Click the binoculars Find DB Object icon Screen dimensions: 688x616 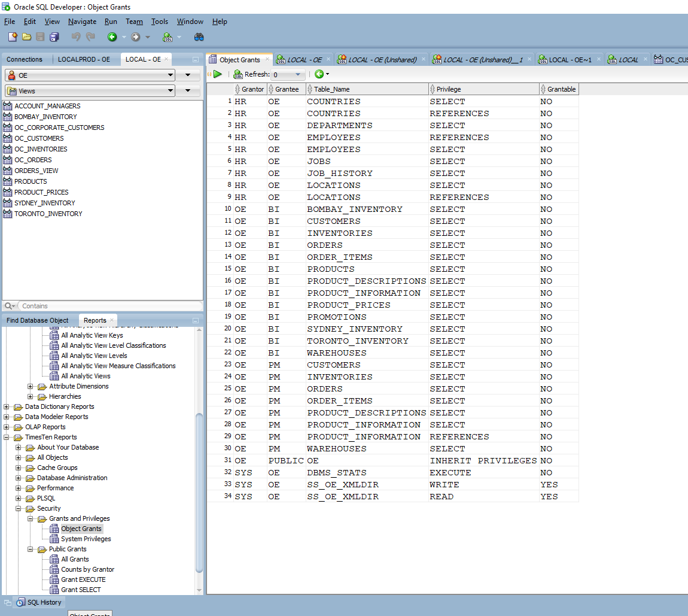199,37
